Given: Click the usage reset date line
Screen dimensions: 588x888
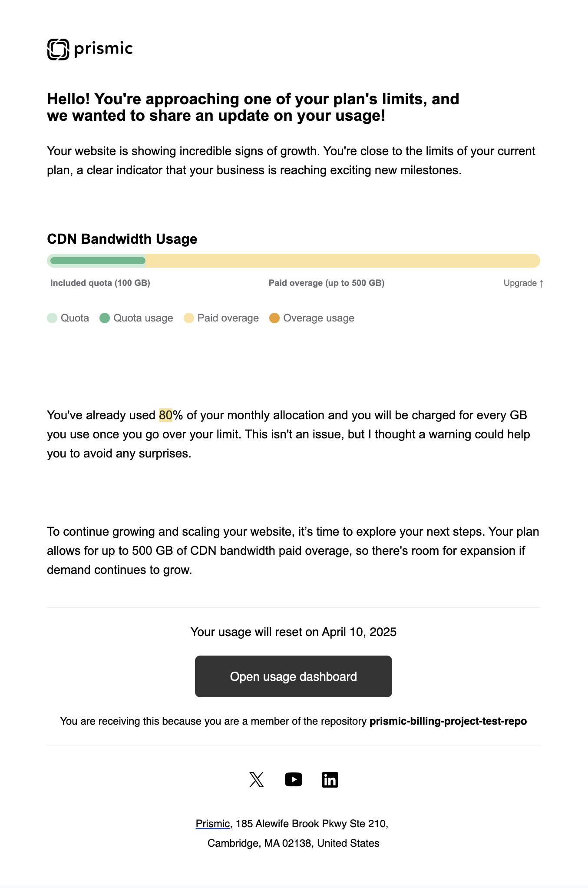Looking at the screenshot, I should click(294, 632).
